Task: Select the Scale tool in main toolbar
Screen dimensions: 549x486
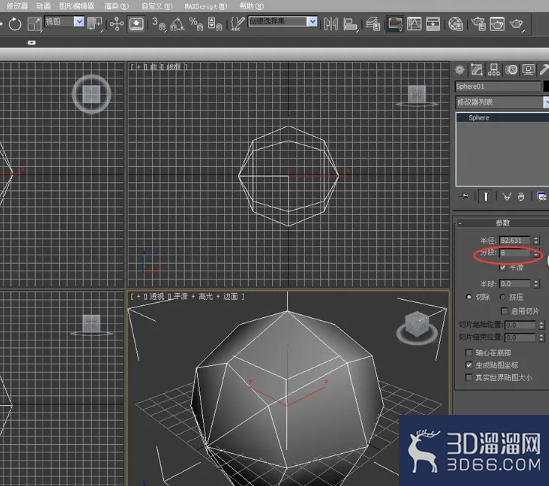Action: coord(34,24)
